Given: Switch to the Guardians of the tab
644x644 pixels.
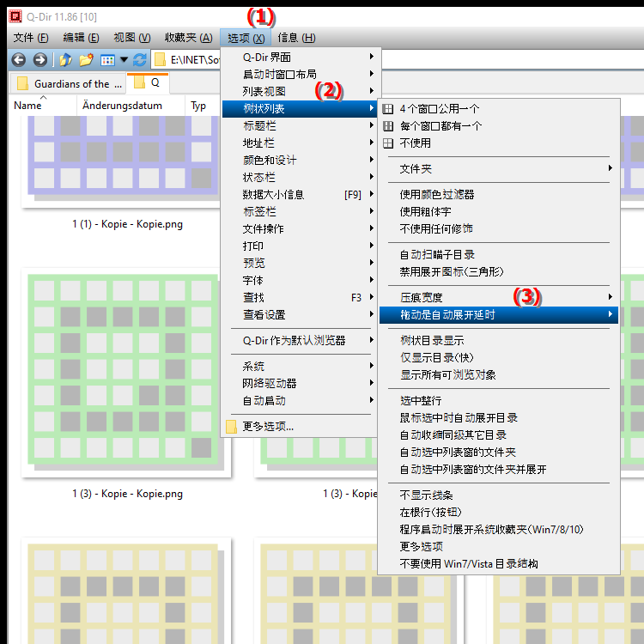Looking at the screenshot, I should (70, 83).
